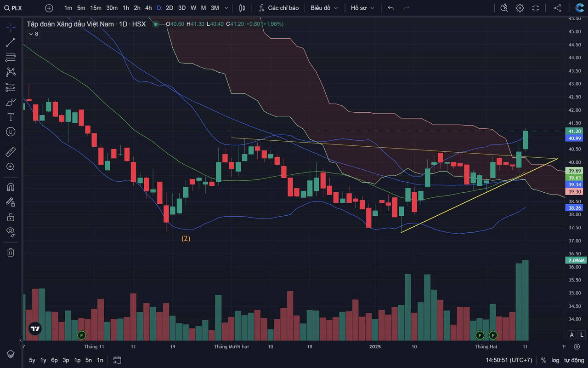Open chart settings gear in top bar
Screen dimensions: 588x368
[520, 8]
